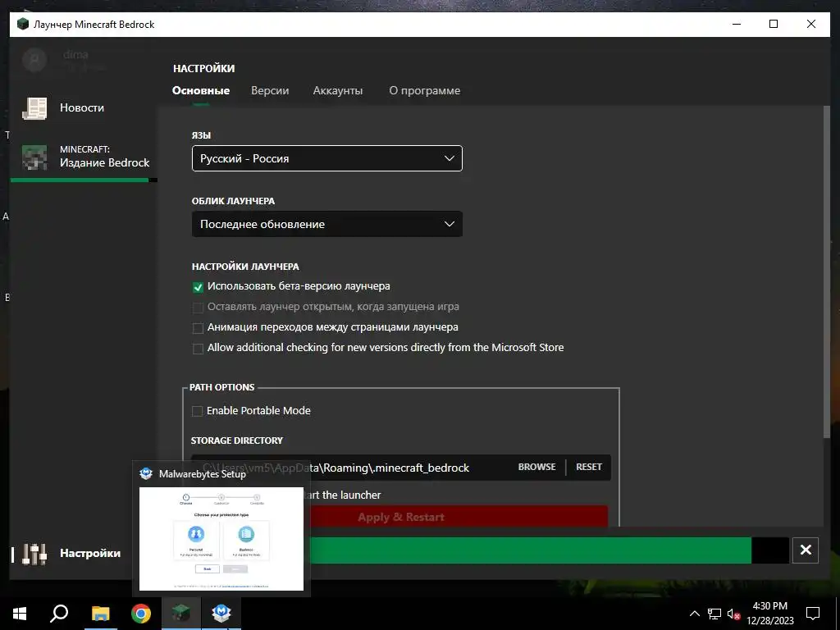Toggle keep launcher open while game runs
Screen dimensions: 840x630
coord(198,308)
